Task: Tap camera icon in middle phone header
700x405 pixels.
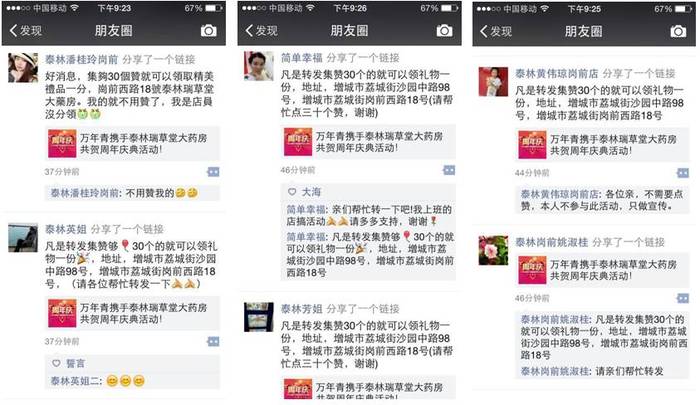Action: tap(444, 30)
